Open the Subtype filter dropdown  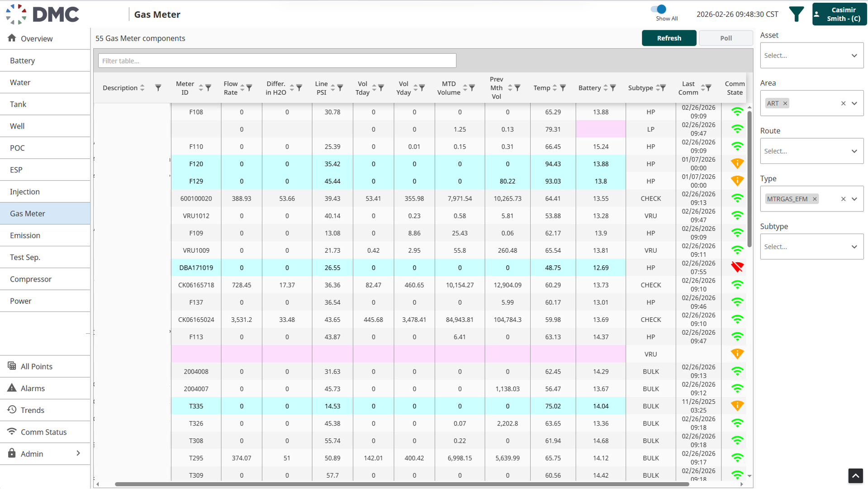pyautogui.click(x=811, y=247)
